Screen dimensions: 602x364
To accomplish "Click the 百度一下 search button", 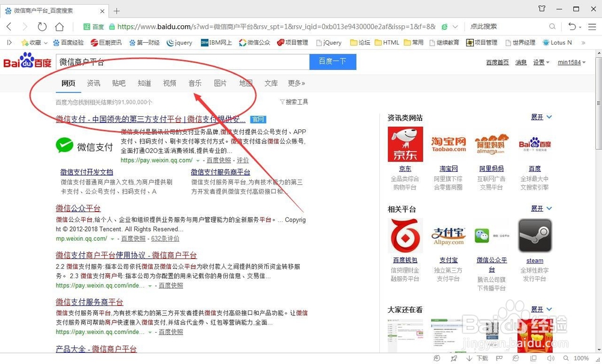I will click(x=333, y=62).
